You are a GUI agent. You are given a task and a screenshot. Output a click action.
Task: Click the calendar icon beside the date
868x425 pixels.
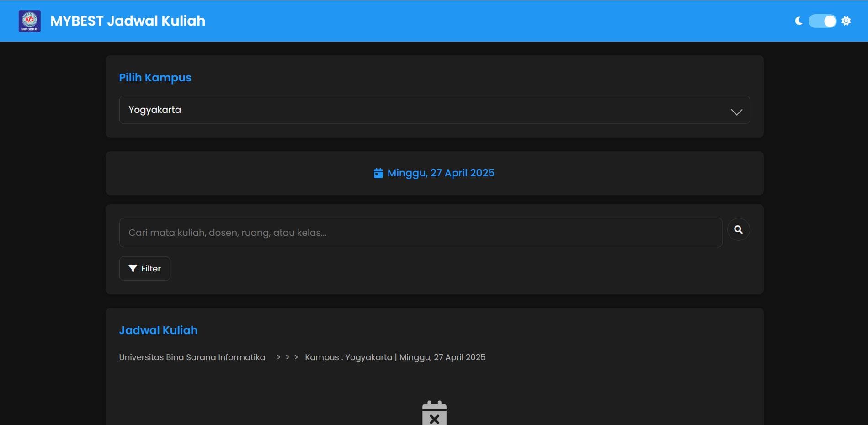pos(378,173)
